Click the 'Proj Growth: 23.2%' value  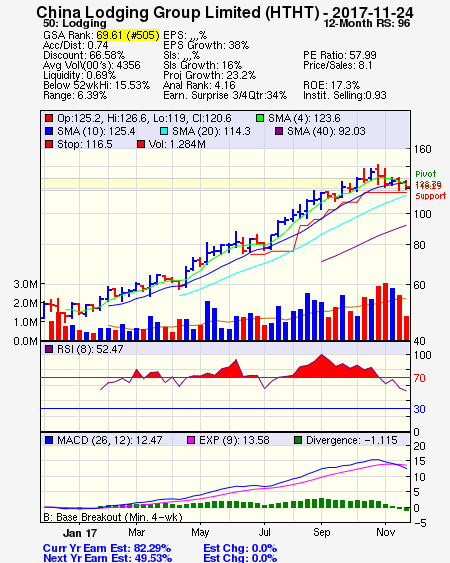[209, 75]
